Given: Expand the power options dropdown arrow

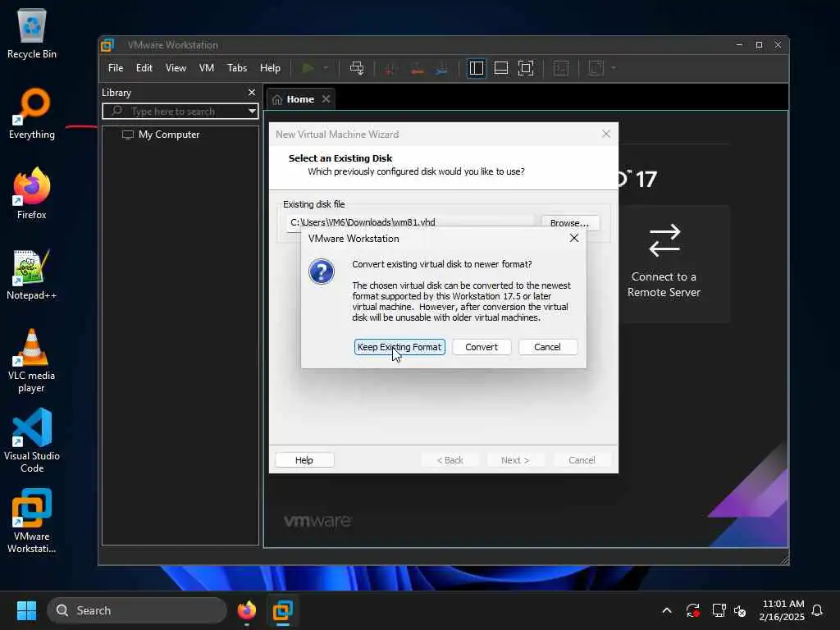Looking at the screenshot, I should (x=326, y=68).
